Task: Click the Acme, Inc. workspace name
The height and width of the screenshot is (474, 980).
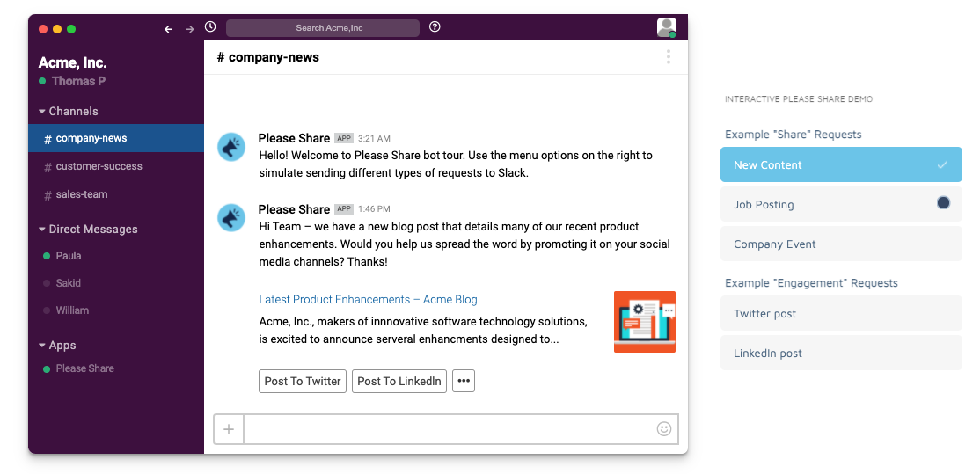Action: (x=72, y=62)
